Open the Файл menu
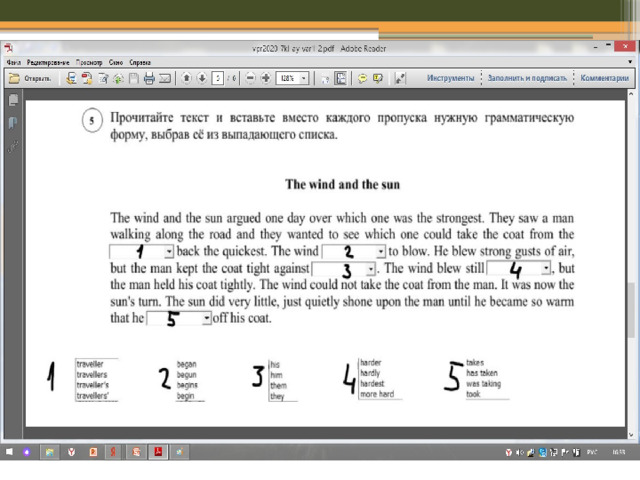 pos(13,62)
